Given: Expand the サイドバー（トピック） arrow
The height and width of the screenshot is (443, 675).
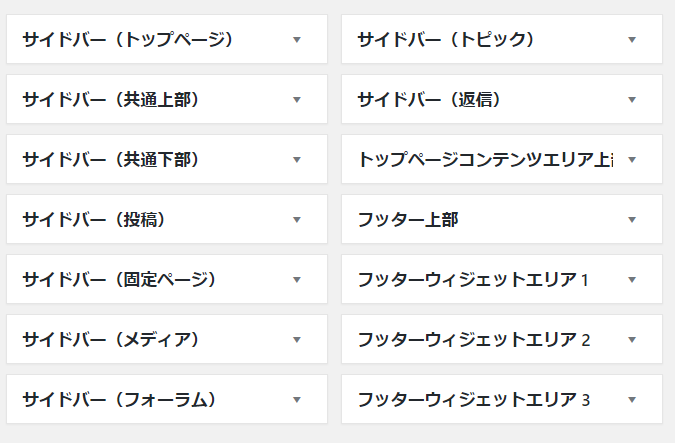Looking at the screenshot, I should click(632, 40).
